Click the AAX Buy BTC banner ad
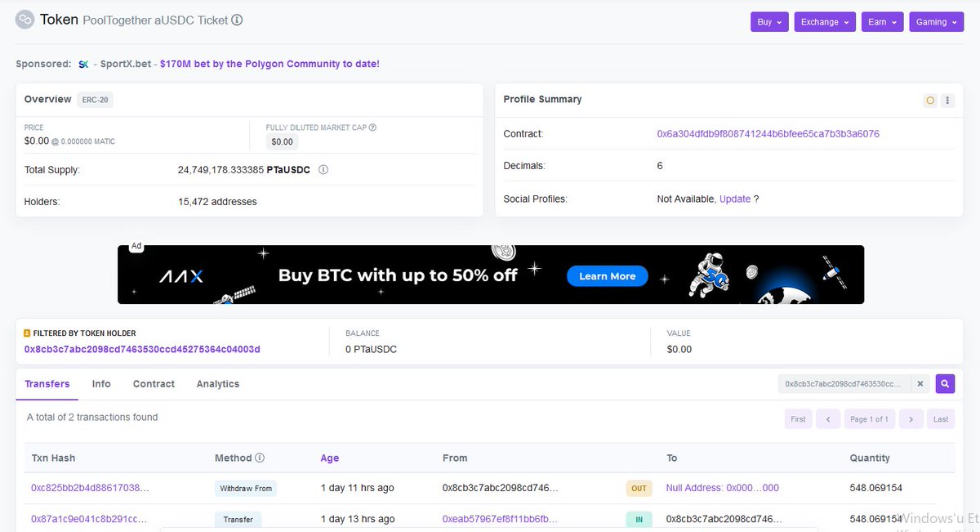 click(491, 275)
